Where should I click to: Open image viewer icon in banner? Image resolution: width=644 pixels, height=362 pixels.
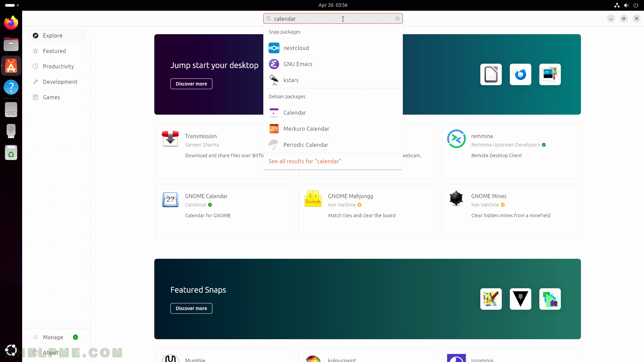tap(550, 74)
